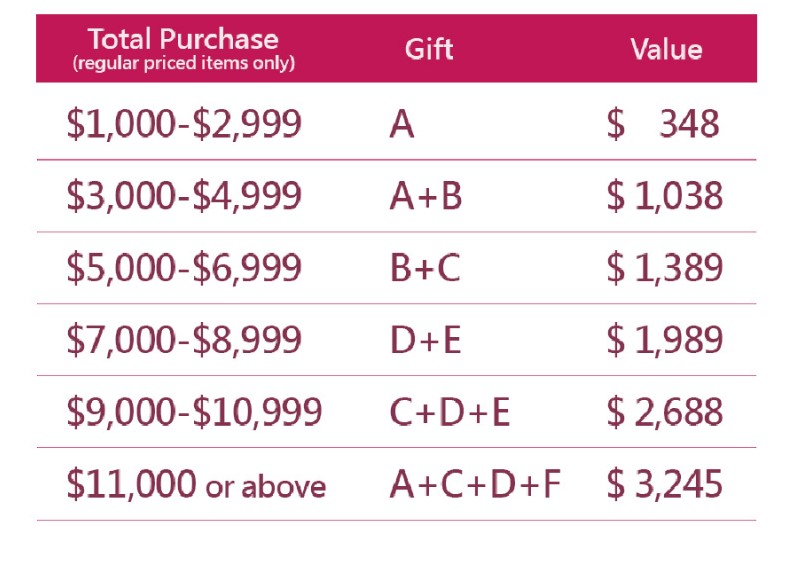This screenshot has height=566, width=797.
Task: Click the Gift column header
Action: (430, 49)
